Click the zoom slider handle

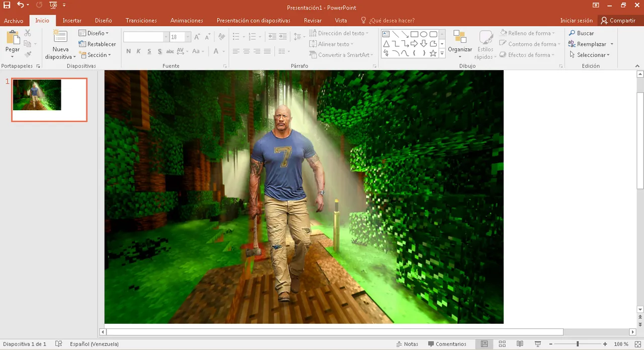point(578,344)
